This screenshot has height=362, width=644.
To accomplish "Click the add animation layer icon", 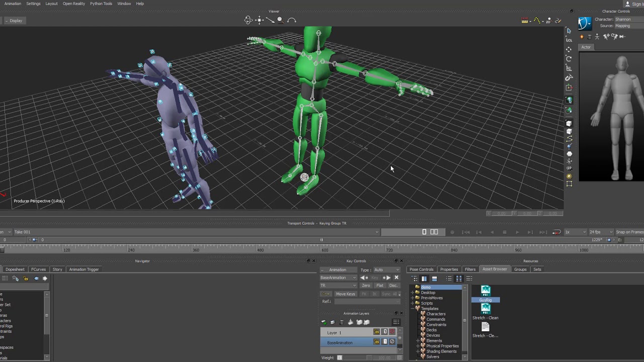I will [324, 322].
